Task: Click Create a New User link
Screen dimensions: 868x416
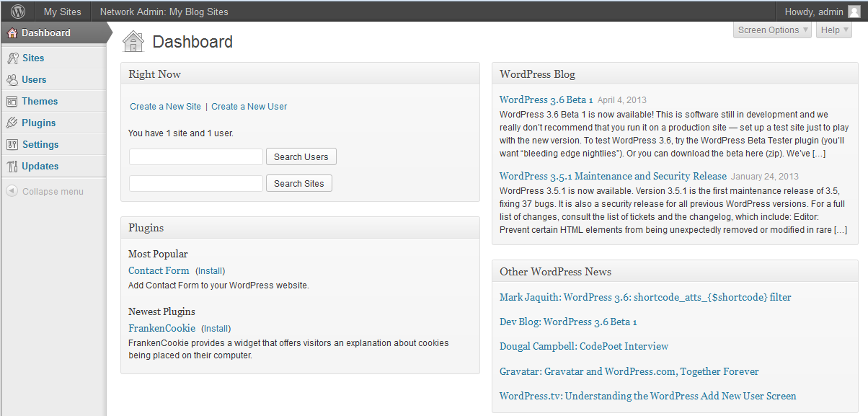Action: click(x=249, y=107)
